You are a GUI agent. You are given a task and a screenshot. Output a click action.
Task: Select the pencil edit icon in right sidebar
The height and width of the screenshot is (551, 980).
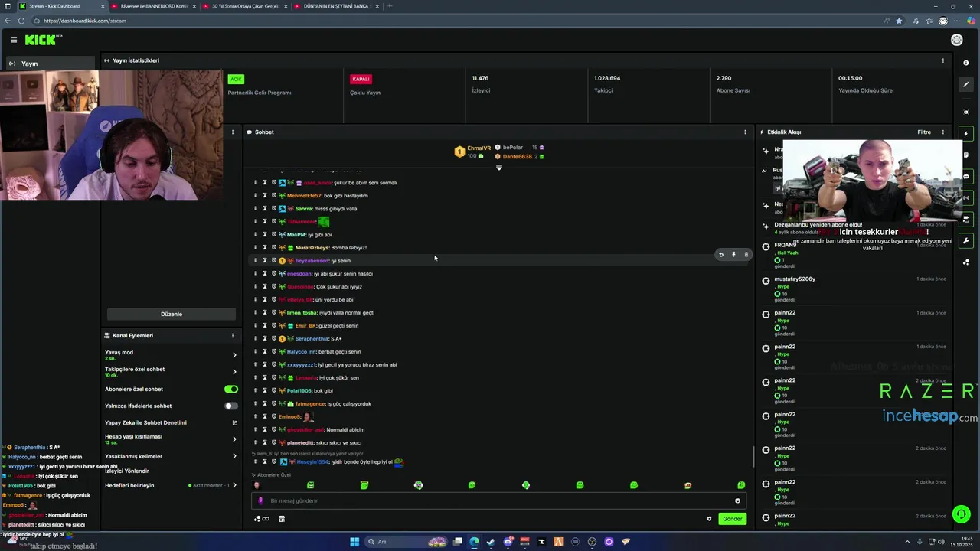click(x=966, y=84)
